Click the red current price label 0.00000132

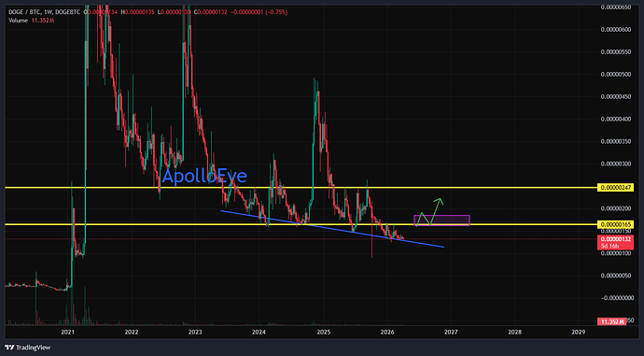pyautogui.click(x=615, y=239)
